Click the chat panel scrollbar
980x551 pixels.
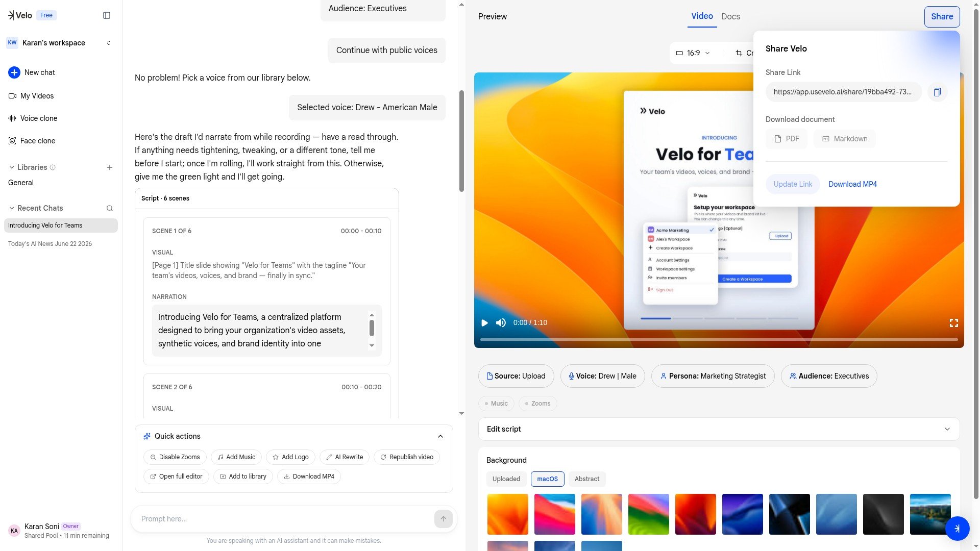click(x=461, y=141)
